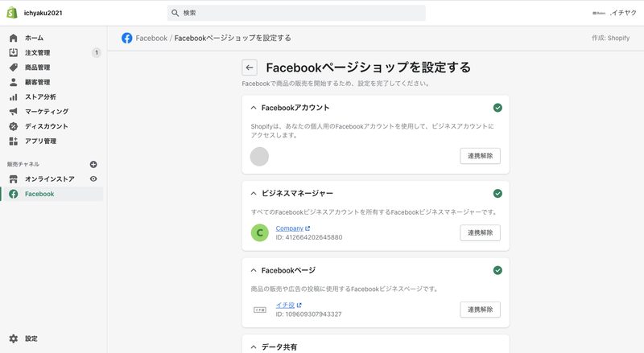
Task: Click the orders (注文管理) inbox icon
Action: pos(13,52)
